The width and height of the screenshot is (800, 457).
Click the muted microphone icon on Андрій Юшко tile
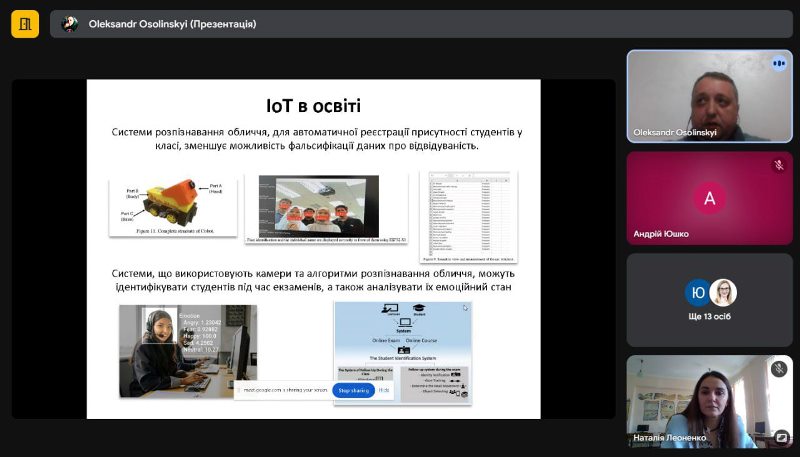pos(778,166)
